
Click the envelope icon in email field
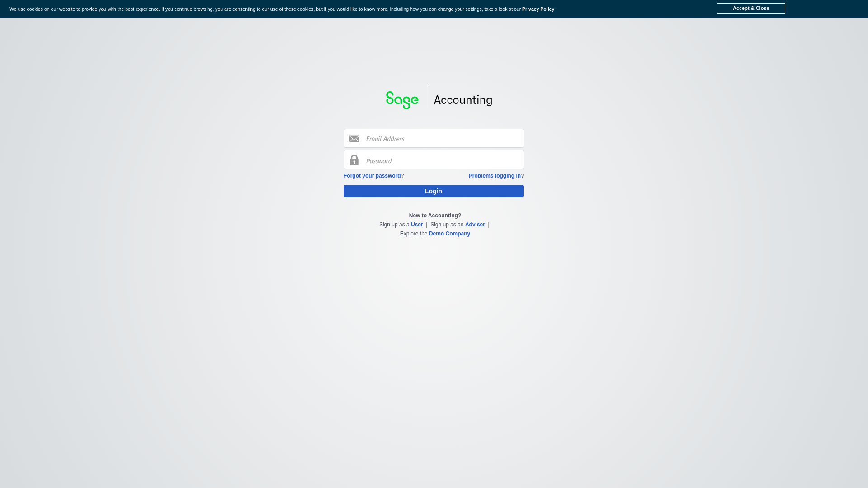coord(354,139)
